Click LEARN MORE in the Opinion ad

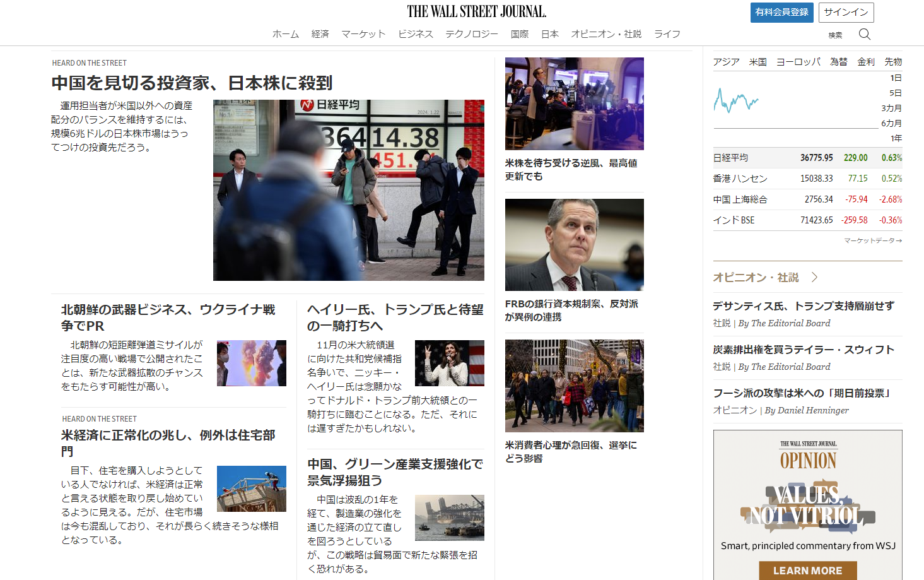pyautogui.click(x=807, y=570)
